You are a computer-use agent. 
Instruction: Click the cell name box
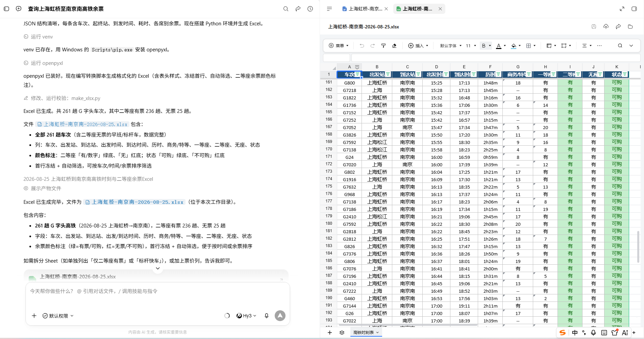click(x=337, y=58)
